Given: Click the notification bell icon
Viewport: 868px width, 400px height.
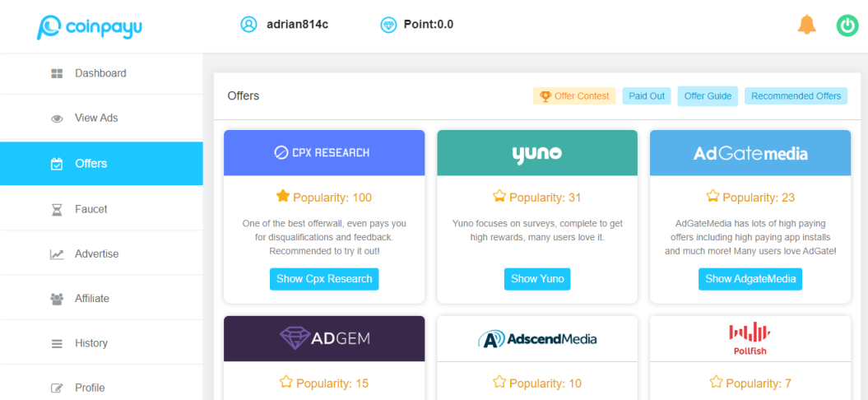Looking at the screenshot, I should [806, 26].
